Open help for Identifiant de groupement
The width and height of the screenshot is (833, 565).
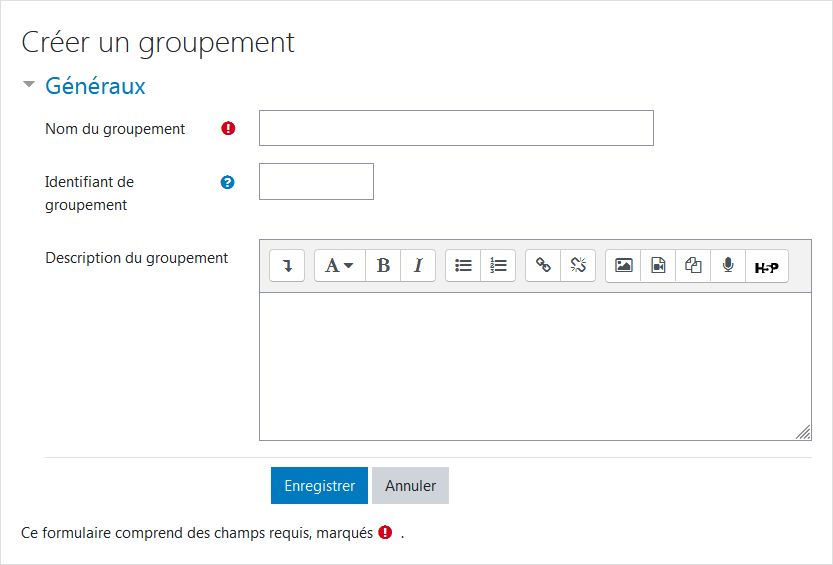pos(227,182)
